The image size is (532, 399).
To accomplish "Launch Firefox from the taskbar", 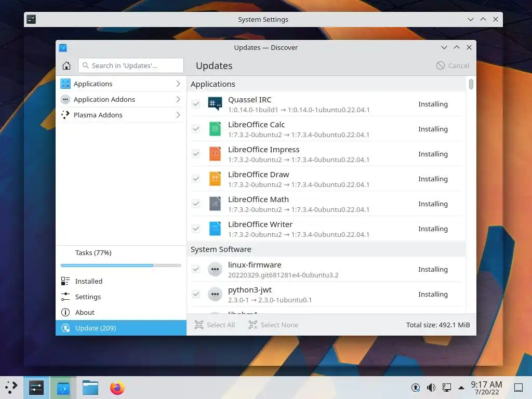I will (x=117, y=388).
